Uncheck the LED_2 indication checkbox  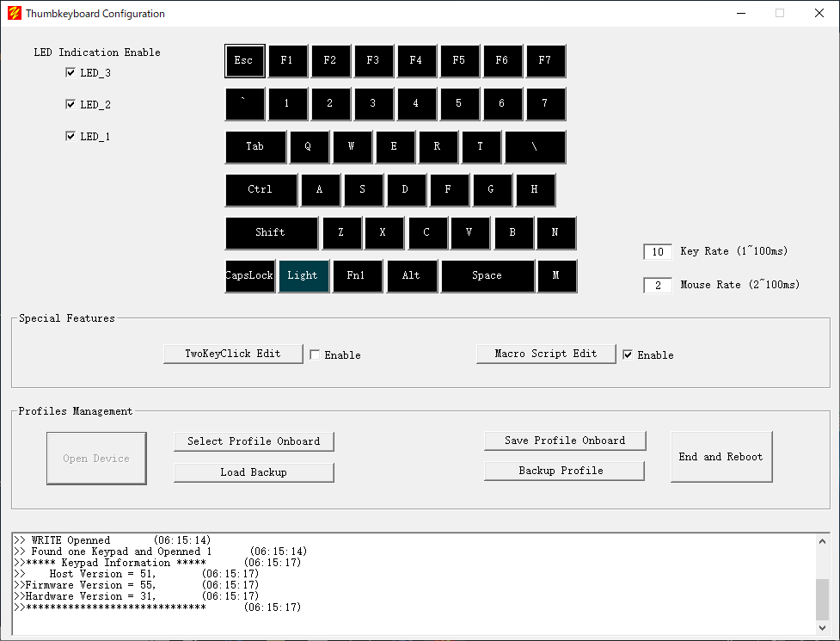(x=71, y=104)
